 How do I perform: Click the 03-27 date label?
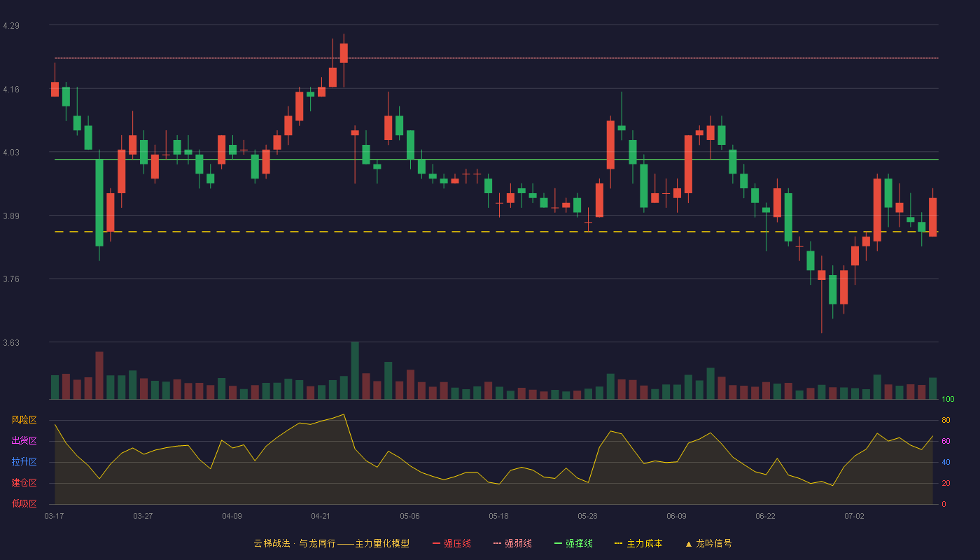click(143, 516)
